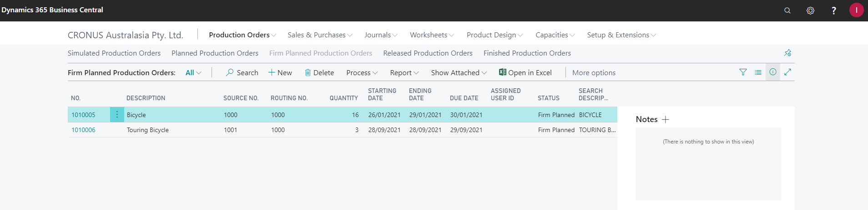868x210 pixels.
Task: Click the pin bookmark page icon
Action: (x=787, y=53)
